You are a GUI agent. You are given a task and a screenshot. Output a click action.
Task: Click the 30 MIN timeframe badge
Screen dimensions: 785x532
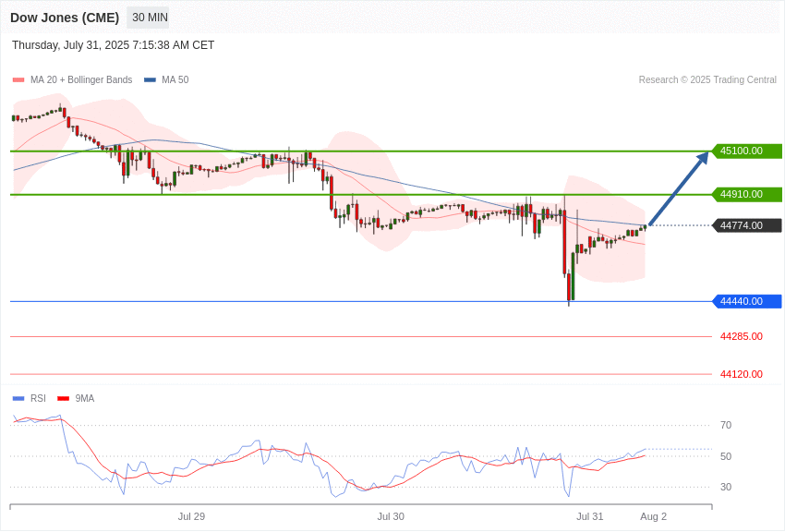click(148, 18)
